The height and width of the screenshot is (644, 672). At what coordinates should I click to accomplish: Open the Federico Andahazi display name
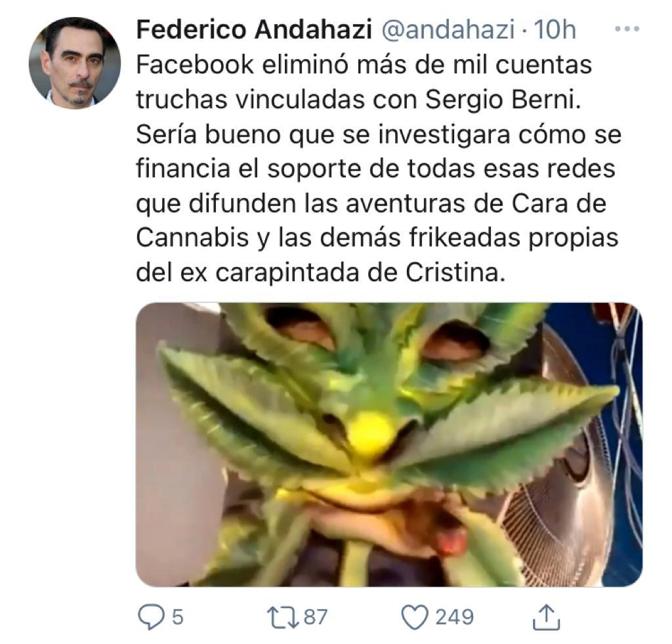254,30
